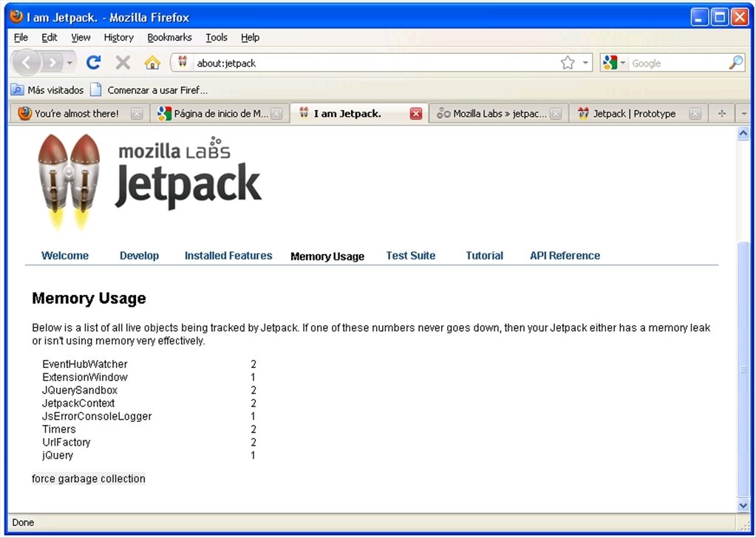The image size is (756, 538).
Task: Open the address bar history dropdown
Action: point(585,63)
